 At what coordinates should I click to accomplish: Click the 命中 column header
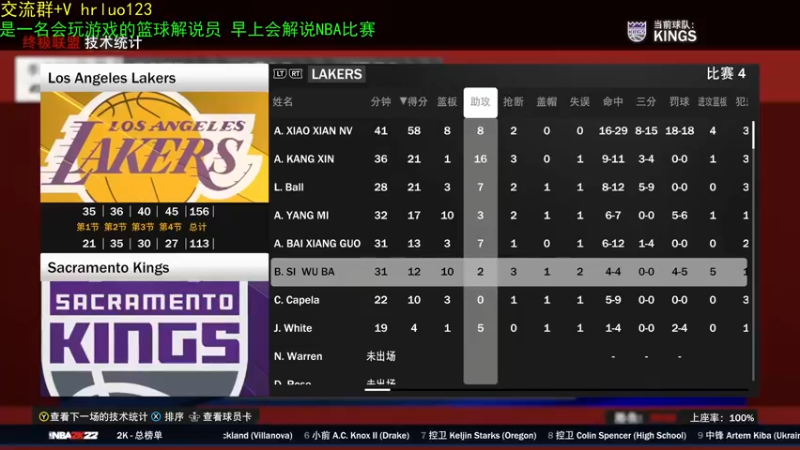tap(613, 102)
